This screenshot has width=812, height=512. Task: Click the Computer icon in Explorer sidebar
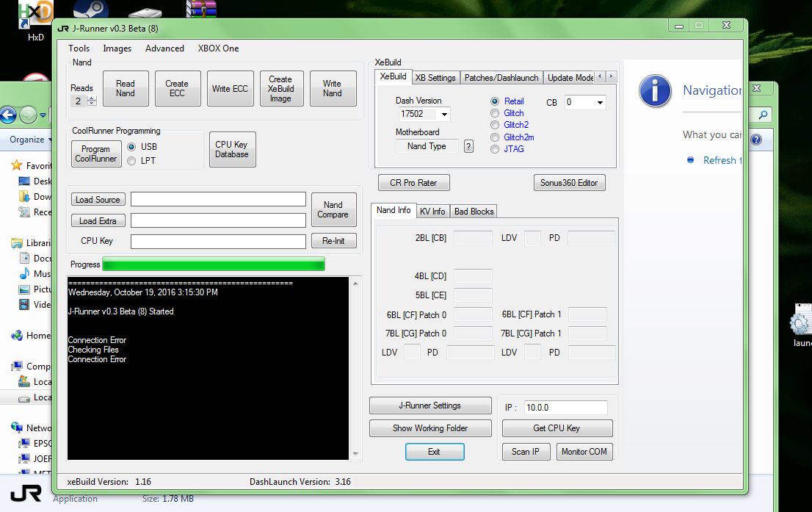[x=17, y=366]
